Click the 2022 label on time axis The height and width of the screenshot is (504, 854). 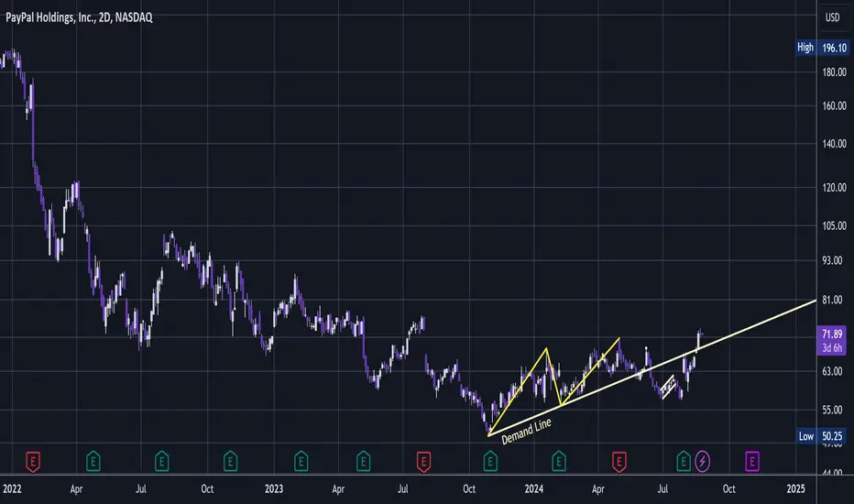(x=12, y=488)
